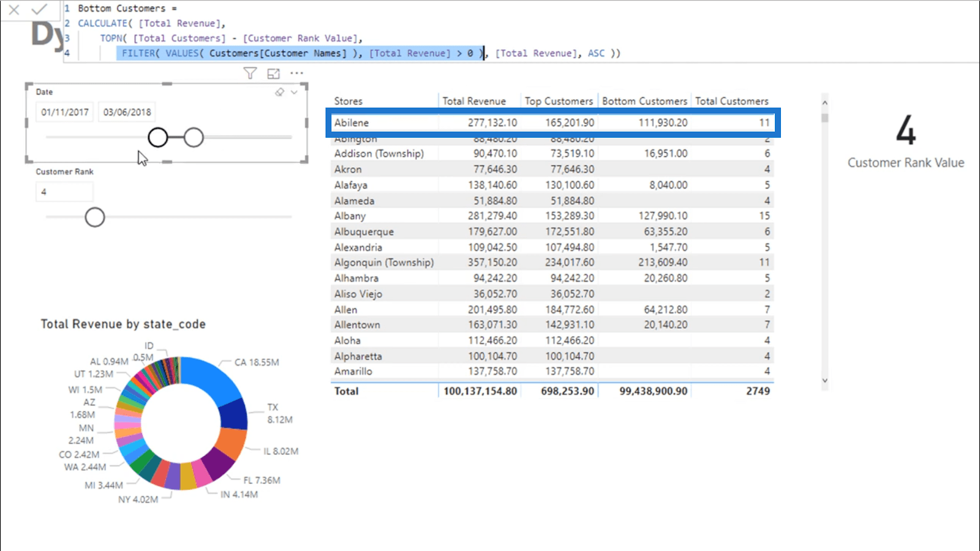Click Abilene's Bottom Customers value 111,930.20
980x551 pixels.
[x=663, y=122]
